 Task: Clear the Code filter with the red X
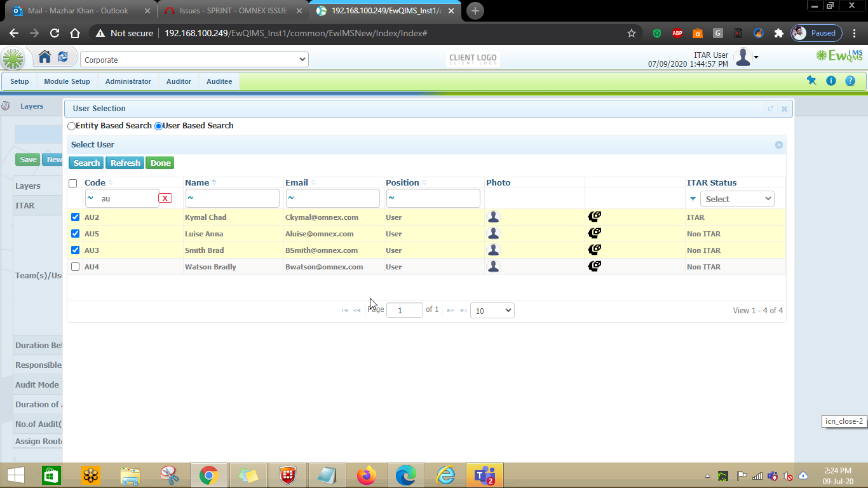click(x=165, y=198)
